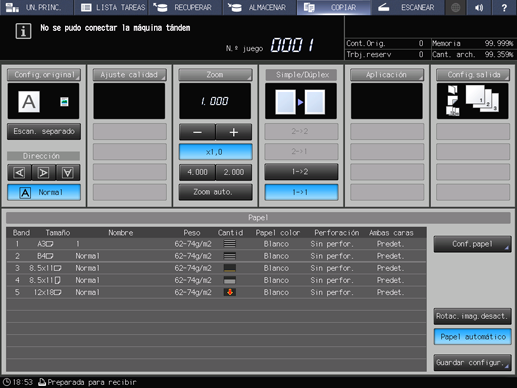This screenshot has height=388, width=517.
Task: Click the Simple/Dúplex header button
Action: tap(301, 75)
